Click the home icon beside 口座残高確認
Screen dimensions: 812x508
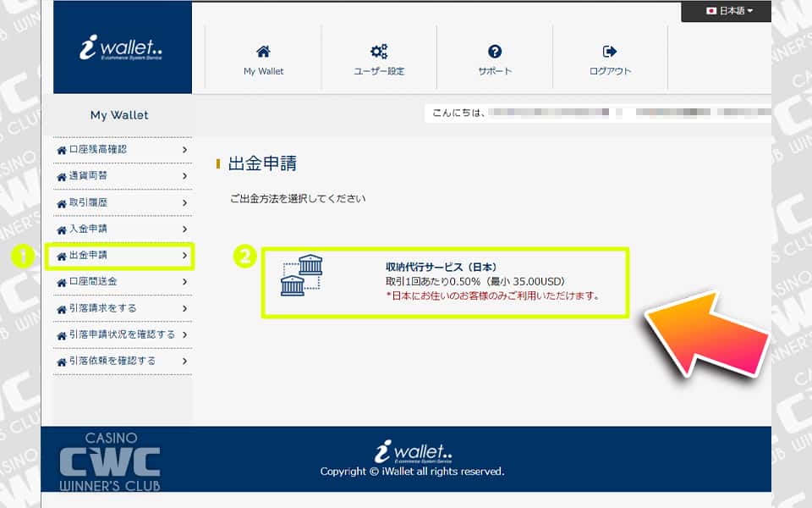pos(62,151)
